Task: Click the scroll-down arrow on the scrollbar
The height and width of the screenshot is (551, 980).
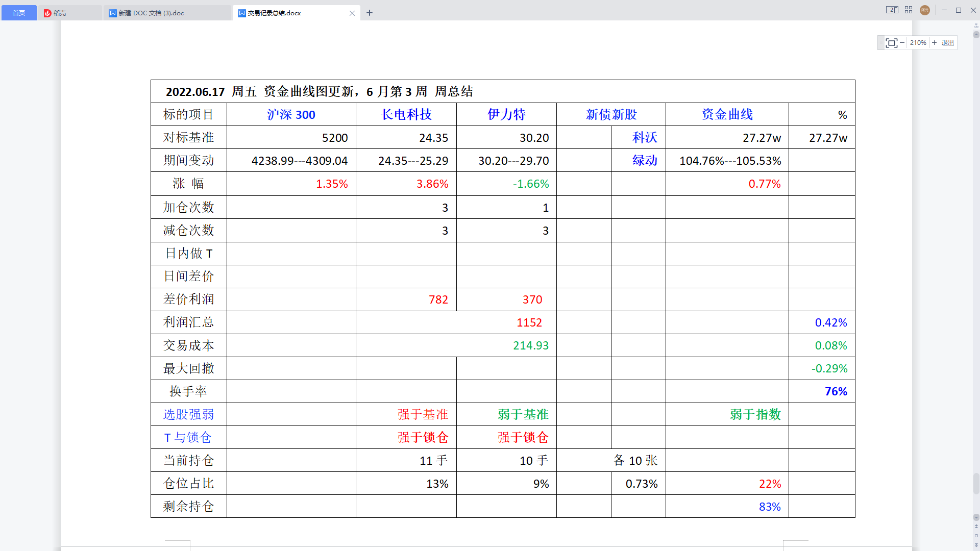Action: point(976,517)
